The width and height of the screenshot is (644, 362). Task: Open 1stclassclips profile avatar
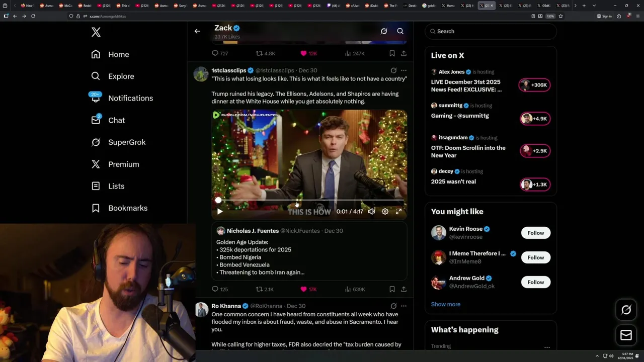click(201, 74)
